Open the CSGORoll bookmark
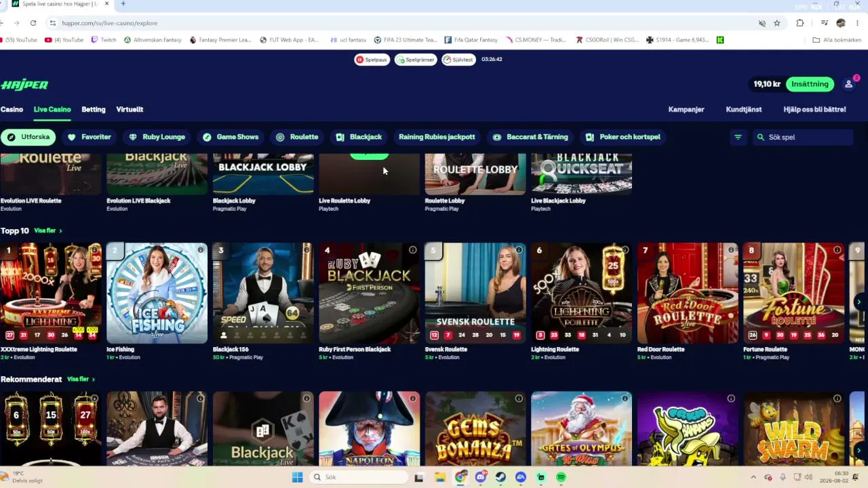868x488 pixels. click(607, 40)
